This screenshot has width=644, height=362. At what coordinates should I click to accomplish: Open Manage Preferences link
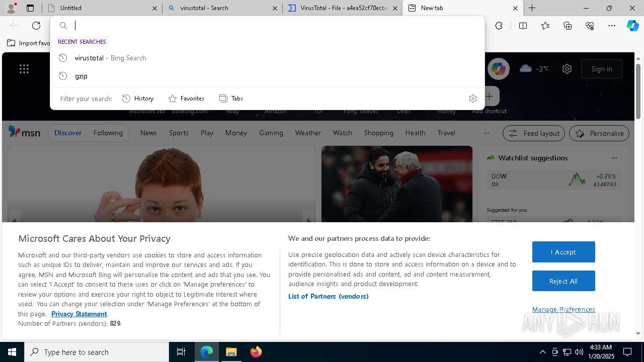click(563, 309)
